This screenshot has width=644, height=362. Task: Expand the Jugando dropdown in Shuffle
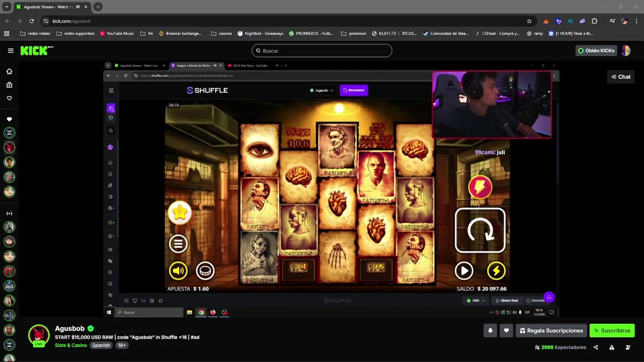click(322, 90)
